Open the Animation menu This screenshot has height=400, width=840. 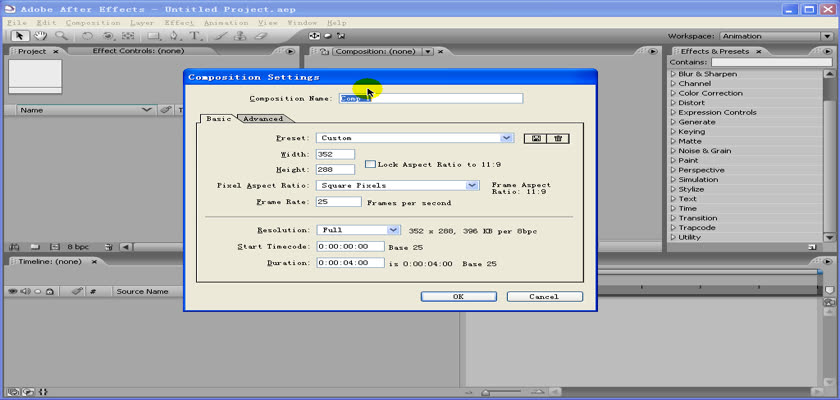pos(226,23)
